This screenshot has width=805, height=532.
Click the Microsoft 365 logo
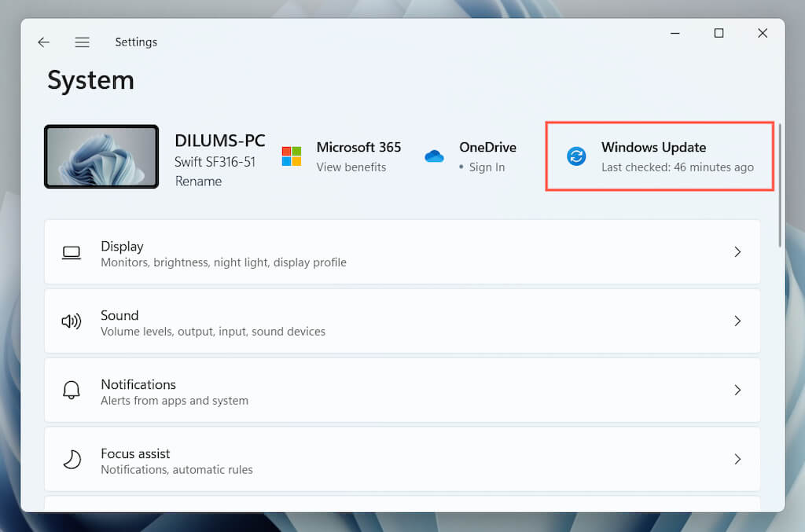pyautogui.click(x=292, y=156)
